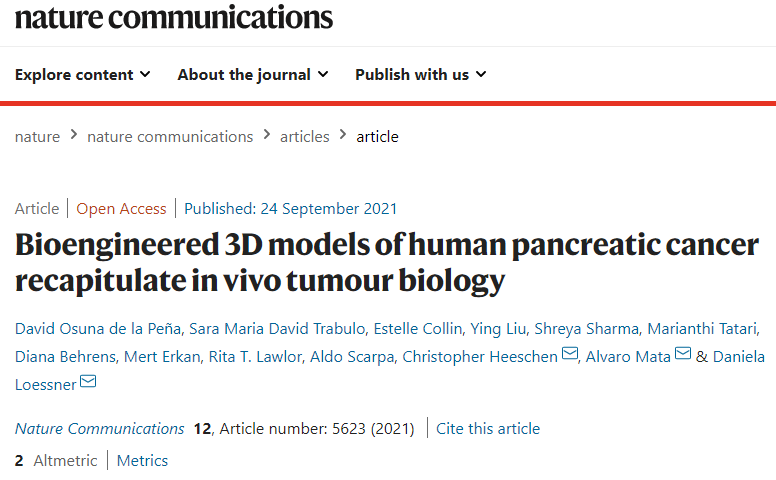Click the Published 24 September 2021 link
The width and height of the screenshot is (776, 480).
click(291, 209)
